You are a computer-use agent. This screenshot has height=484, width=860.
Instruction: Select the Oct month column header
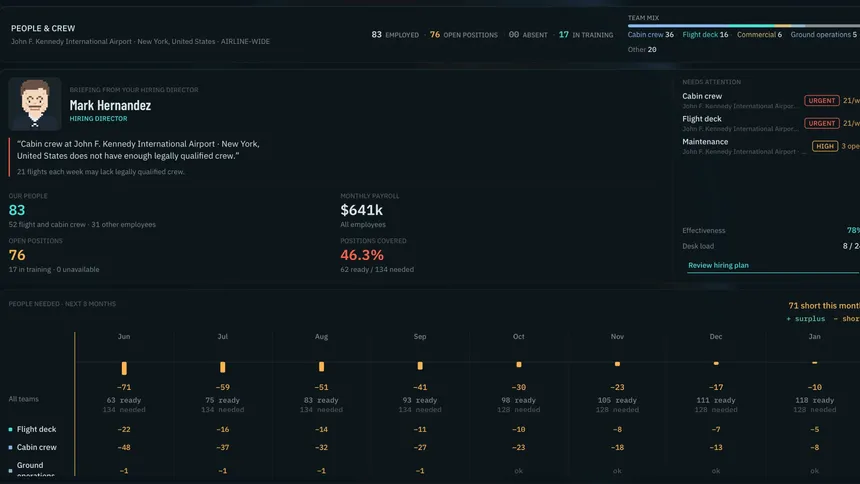519,336
